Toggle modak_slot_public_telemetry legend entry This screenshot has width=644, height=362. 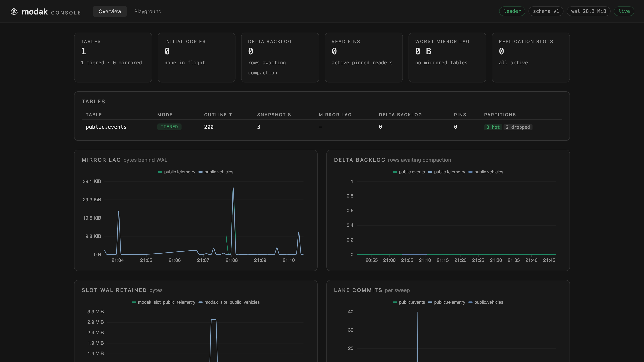(x=163, y=302)
